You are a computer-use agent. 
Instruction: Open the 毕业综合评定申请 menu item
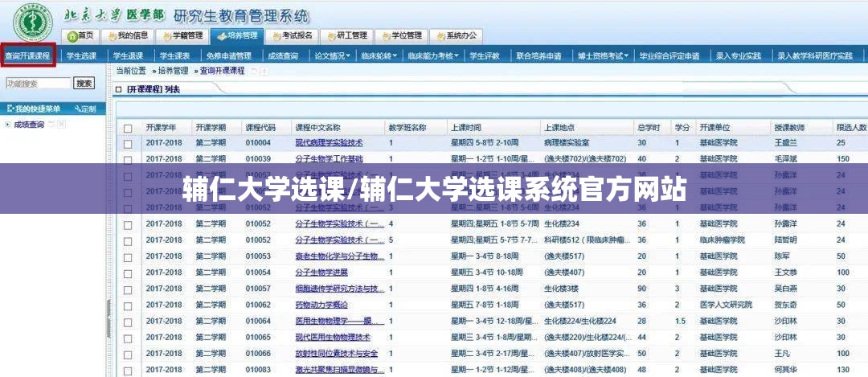click(x=669, y=56)
